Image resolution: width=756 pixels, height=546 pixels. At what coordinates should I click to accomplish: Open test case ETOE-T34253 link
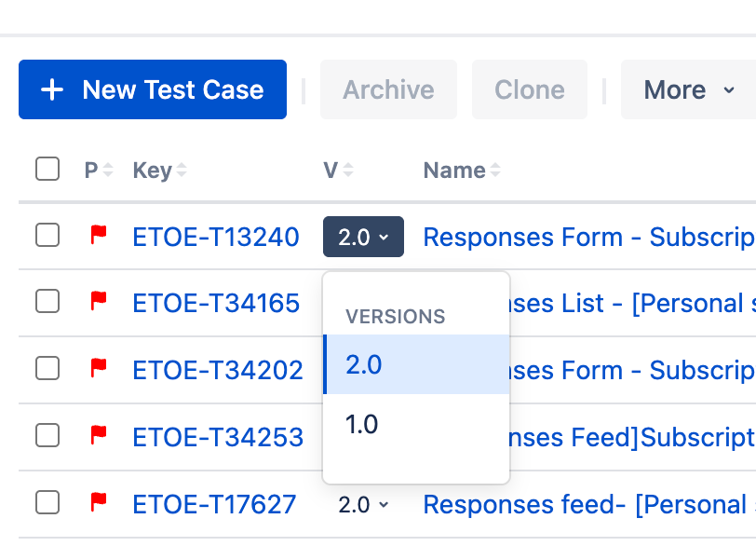click(x=218, y=438)
